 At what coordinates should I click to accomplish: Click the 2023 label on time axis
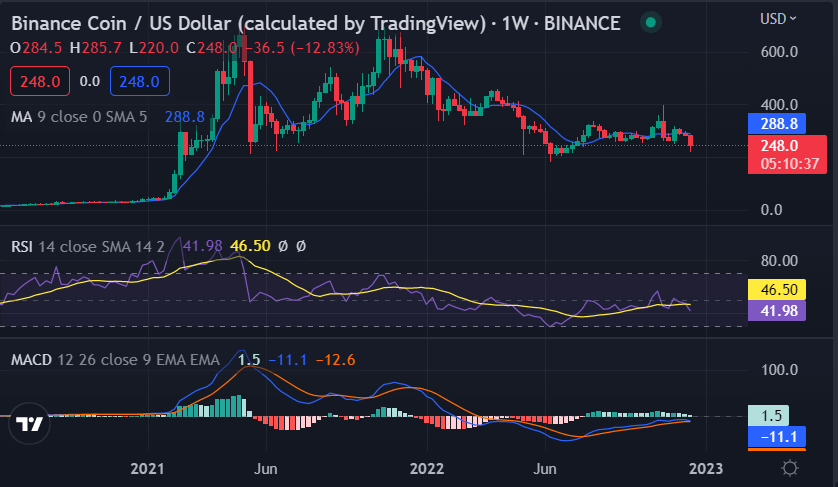(705, 469)
